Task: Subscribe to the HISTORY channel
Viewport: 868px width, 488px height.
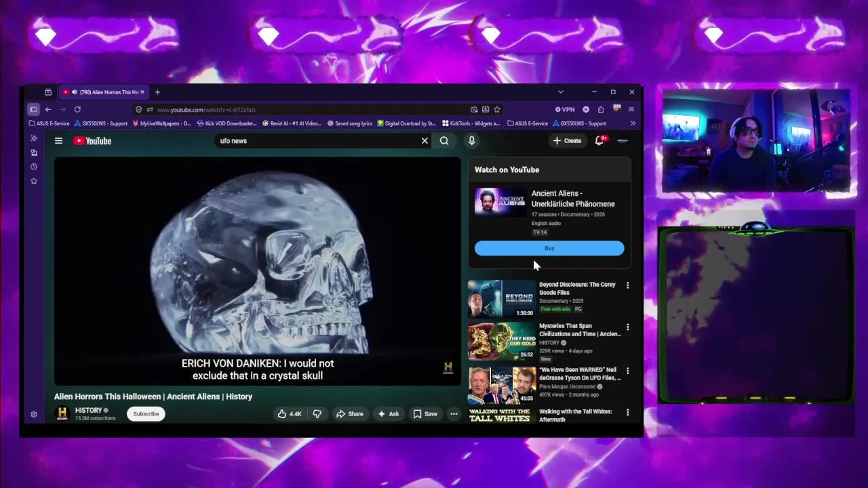Action: point(146,413)
